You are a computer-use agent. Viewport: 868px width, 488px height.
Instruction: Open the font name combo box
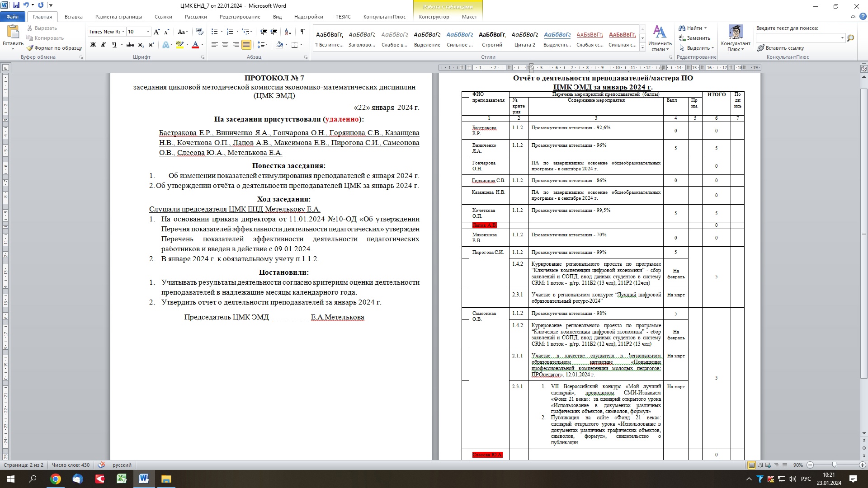click(107, 32)
